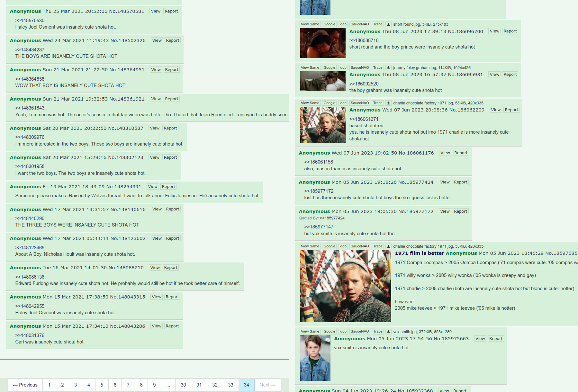Open the Quoted By link >>185977424
Image resolution: width=578 pixels, height=392 pixels.
[332, 218]
